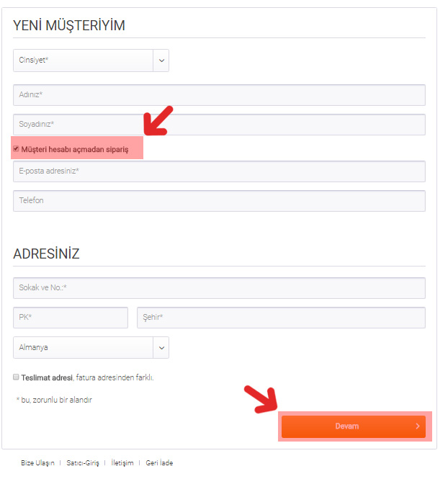
Task: Enable the 'Teslimat adresi' checkbox
Action: [x=16, y=377]
